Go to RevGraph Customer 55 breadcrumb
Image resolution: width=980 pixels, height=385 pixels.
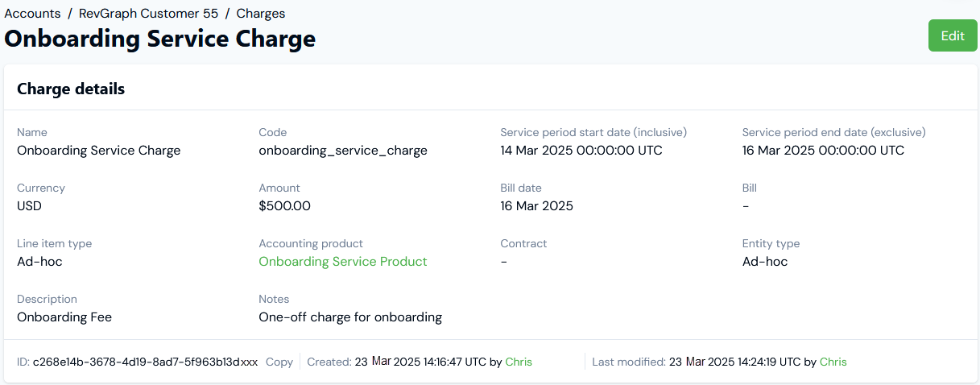pyautogui.click(x=148, y=14)
